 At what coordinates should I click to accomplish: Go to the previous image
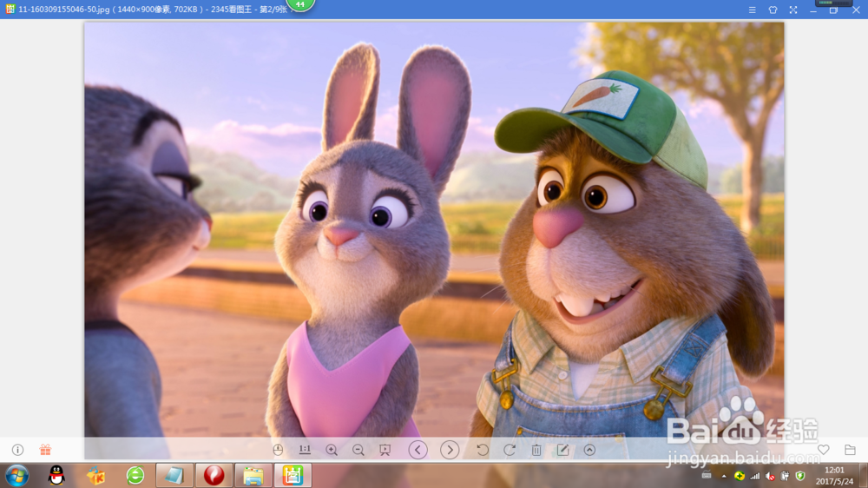coord(418,450)
